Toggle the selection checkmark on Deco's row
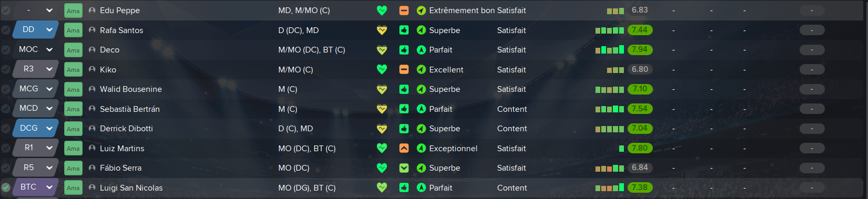 pyautogui.click(x=6, y=50)
